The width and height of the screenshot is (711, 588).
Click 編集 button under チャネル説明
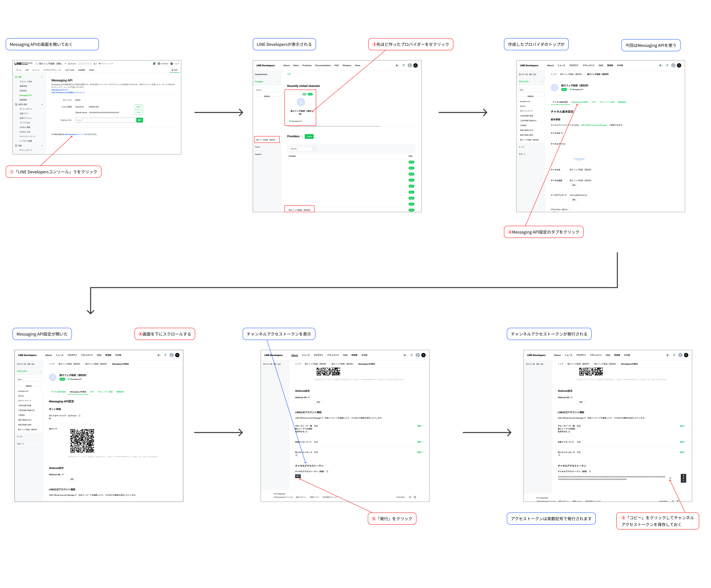(573, 185)
